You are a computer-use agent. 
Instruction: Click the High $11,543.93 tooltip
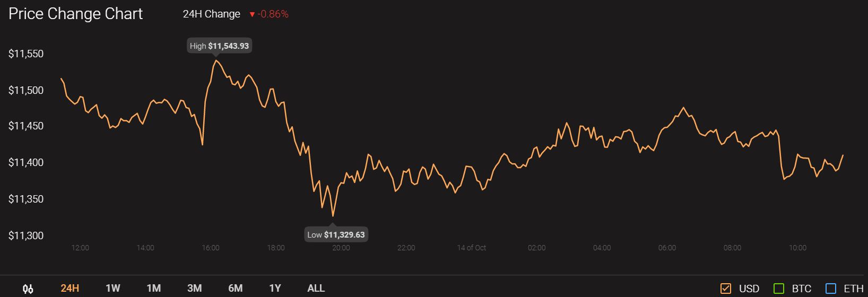[x=219, y=46]
